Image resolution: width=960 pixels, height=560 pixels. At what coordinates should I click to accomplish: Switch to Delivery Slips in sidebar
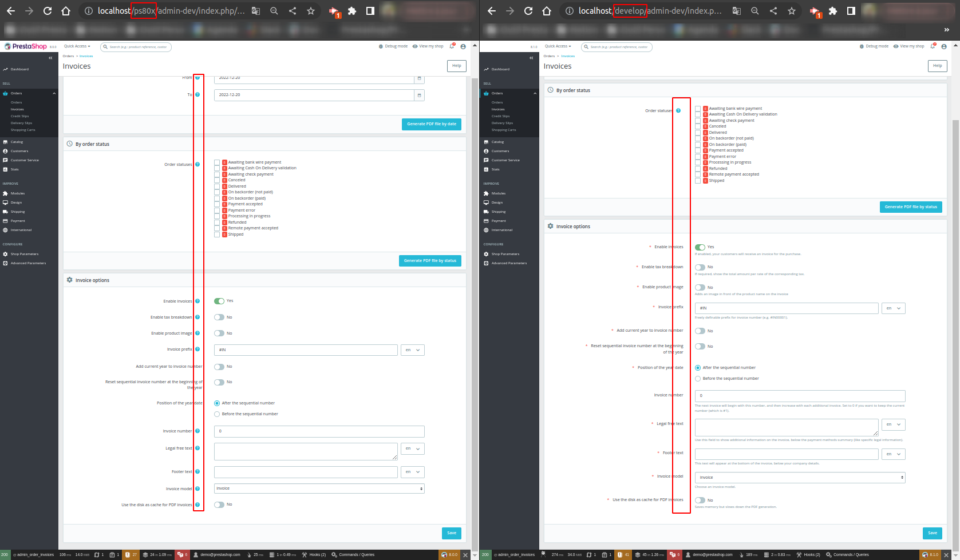coord(21,123)
